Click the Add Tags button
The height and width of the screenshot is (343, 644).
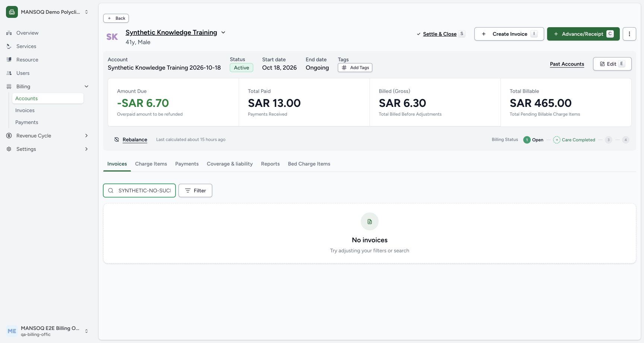pos(355,68)
